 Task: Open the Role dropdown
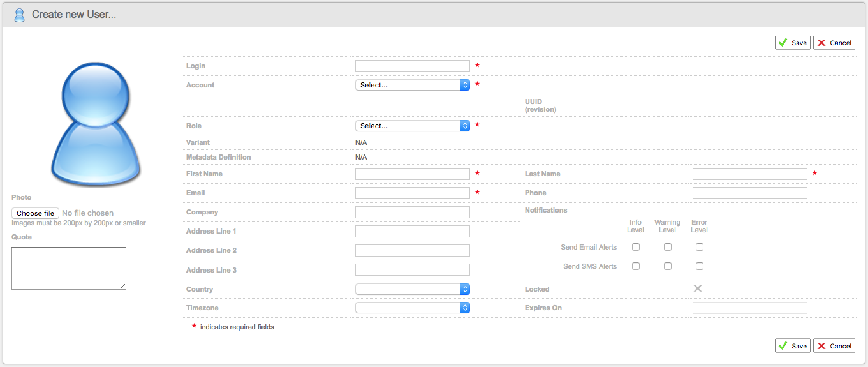point(412,126)
